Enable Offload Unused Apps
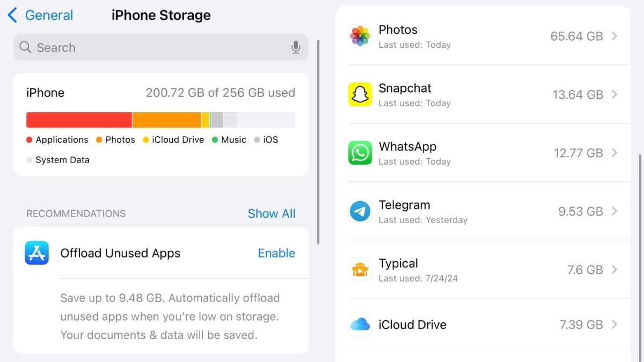The width and height of the screenshot is (644, 362). point(277,253)
